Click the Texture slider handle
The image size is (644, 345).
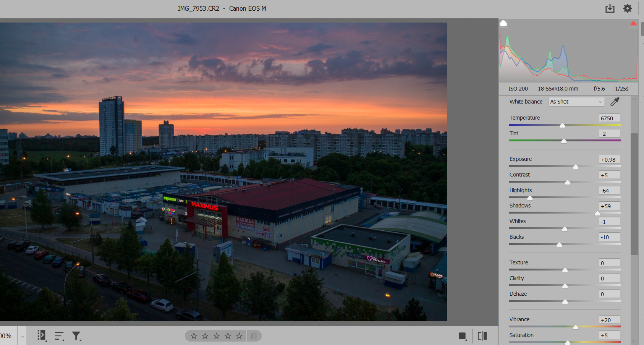565,270
